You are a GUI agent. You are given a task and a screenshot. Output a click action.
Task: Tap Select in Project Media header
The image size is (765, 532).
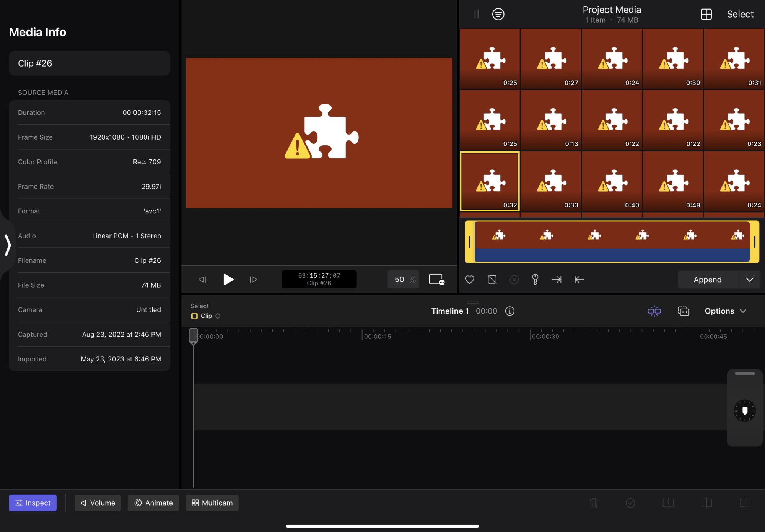coord(740,14)
